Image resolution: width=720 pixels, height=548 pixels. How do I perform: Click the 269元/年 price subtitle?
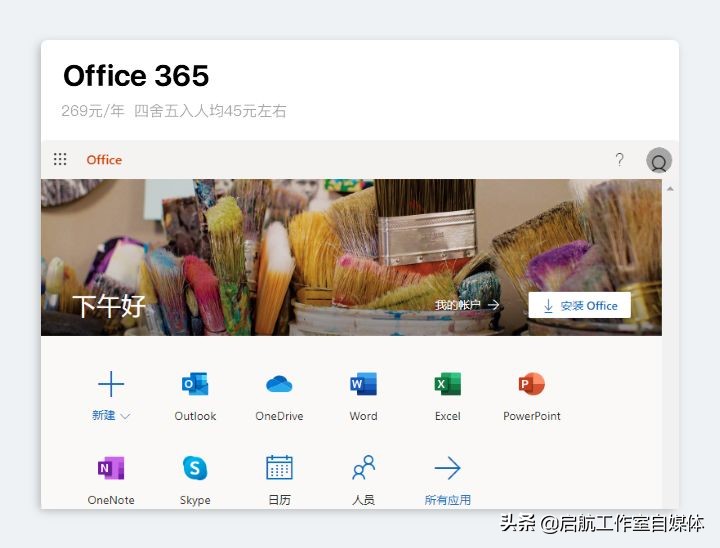[x=174, y=111]
